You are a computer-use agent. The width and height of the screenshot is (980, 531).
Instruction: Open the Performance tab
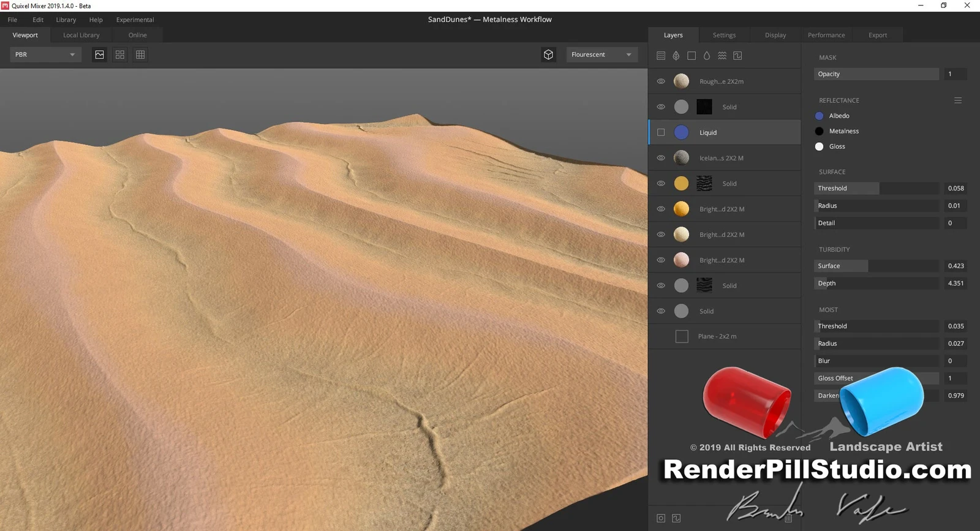[x=826, y=35]
